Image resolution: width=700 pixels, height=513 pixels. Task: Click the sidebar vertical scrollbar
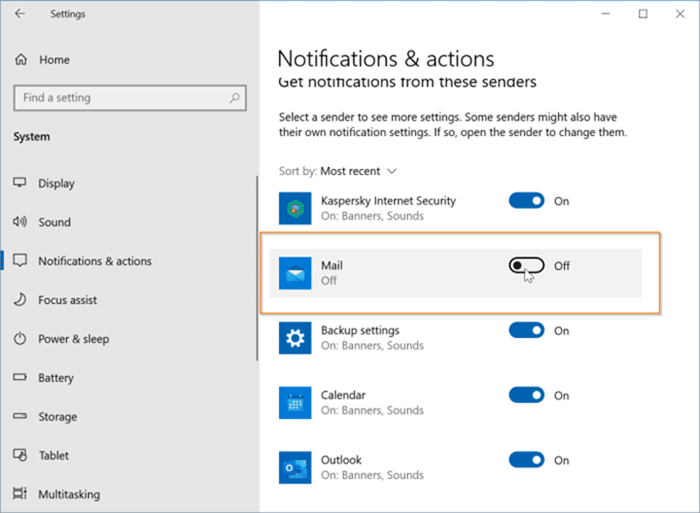(x=257, y=268)
